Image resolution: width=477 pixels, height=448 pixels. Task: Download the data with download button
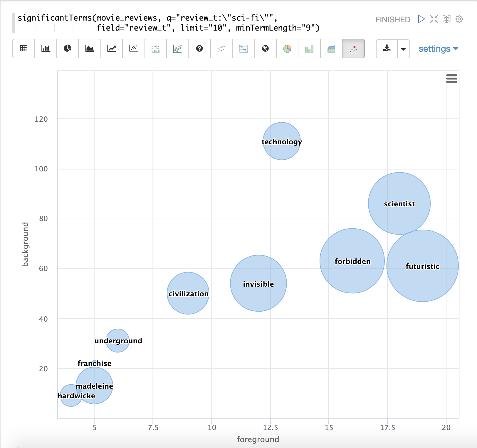point(387,49)
